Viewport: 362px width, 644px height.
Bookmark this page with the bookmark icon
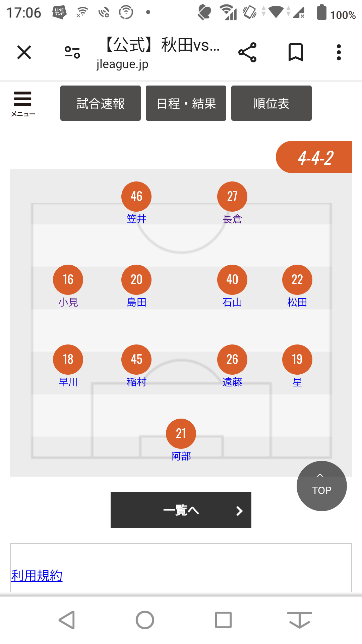[296, 53]
